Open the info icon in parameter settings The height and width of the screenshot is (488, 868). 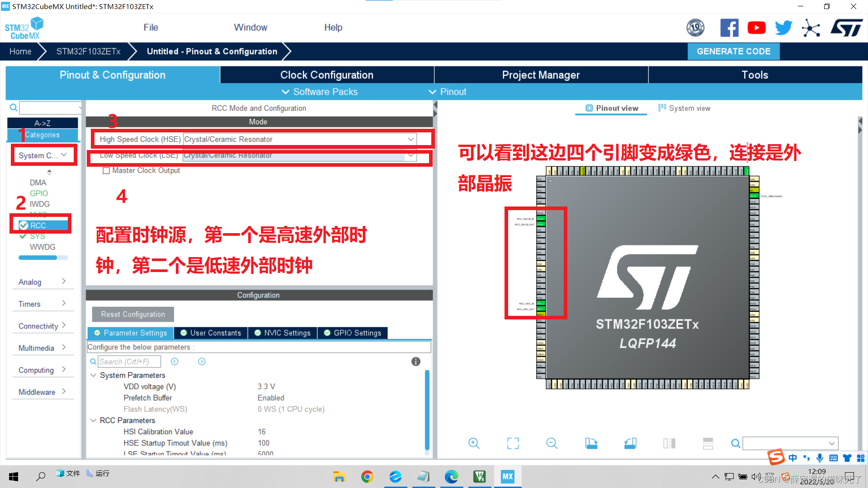(415, 361)
